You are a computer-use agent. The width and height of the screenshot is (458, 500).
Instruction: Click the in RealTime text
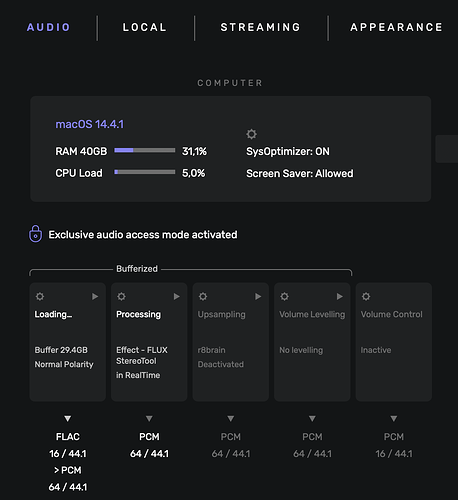pyautogui.click(x=138, y=375)
